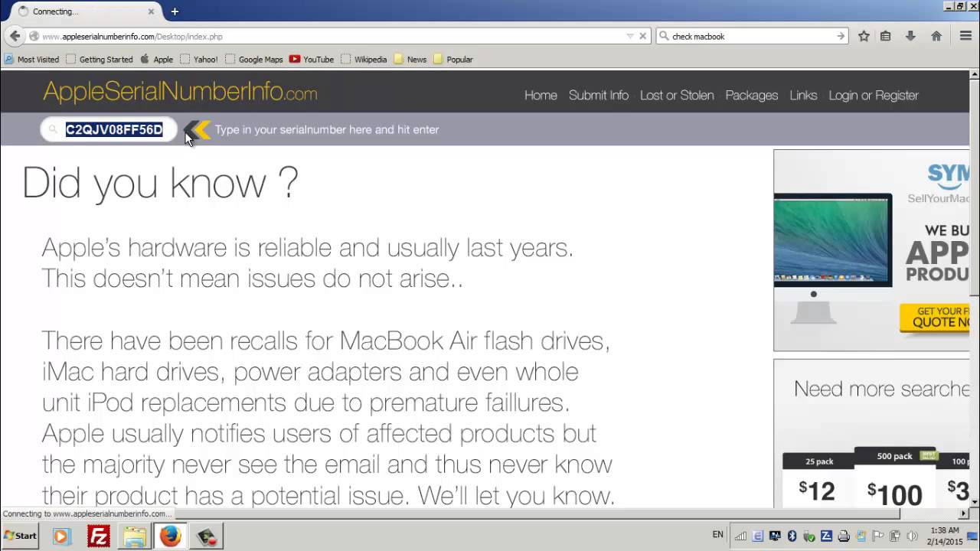Click the SellYourMac advertisement banner
980x551 pixels.
pos(871,250)
